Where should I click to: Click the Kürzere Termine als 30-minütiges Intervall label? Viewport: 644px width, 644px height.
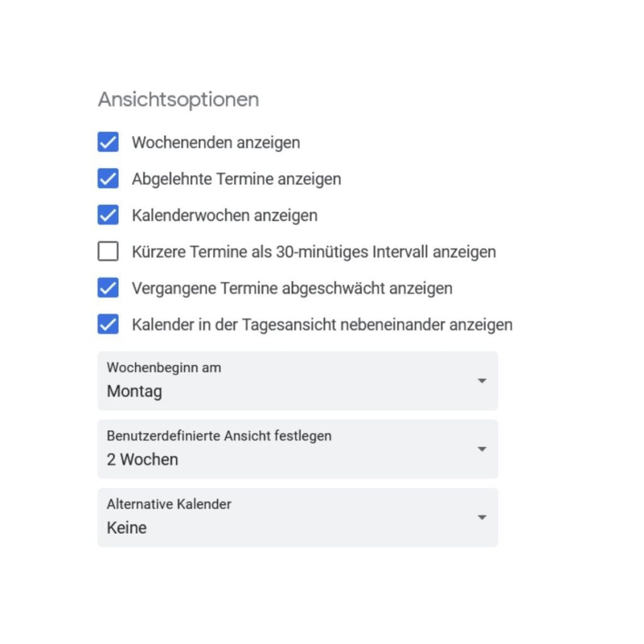[314, 252]
